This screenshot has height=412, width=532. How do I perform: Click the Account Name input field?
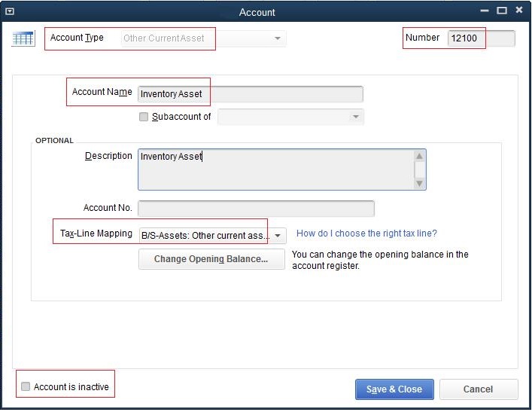click(251, 94)
